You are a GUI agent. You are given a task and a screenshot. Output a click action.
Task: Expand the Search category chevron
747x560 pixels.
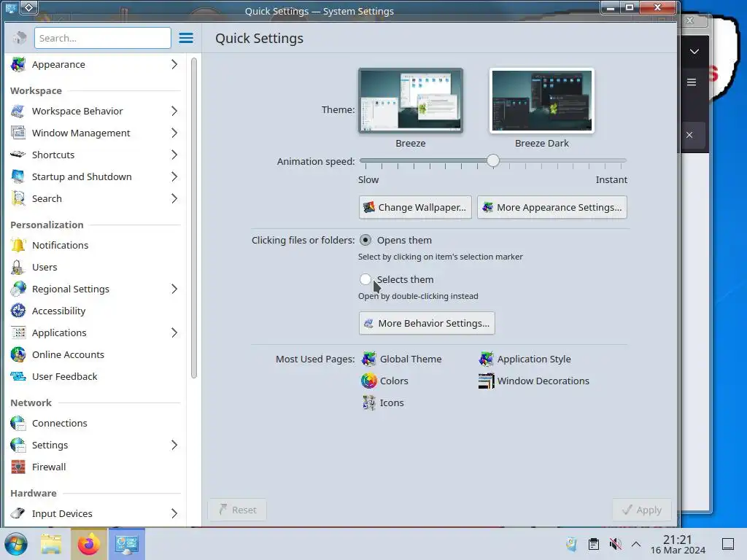pos(174,198)
